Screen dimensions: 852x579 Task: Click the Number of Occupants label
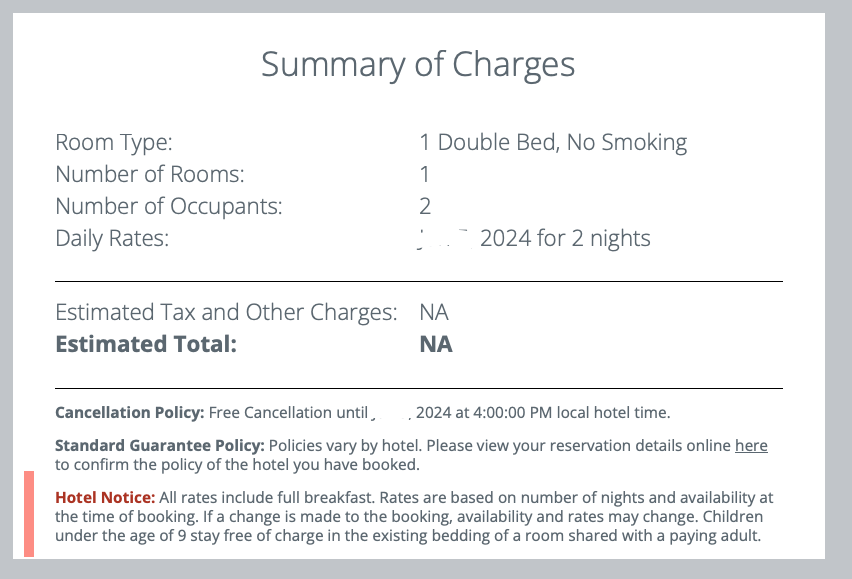169,207
